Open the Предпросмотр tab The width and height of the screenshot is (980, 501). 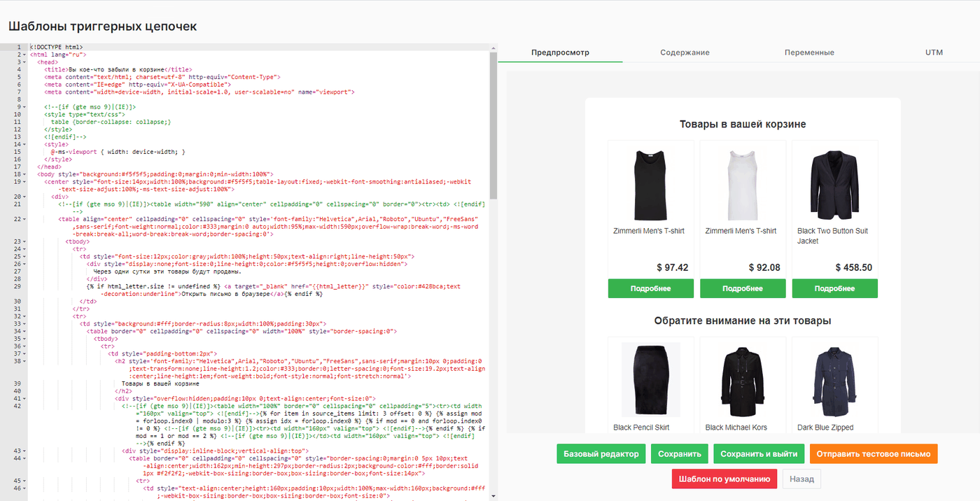pos(560,52)
